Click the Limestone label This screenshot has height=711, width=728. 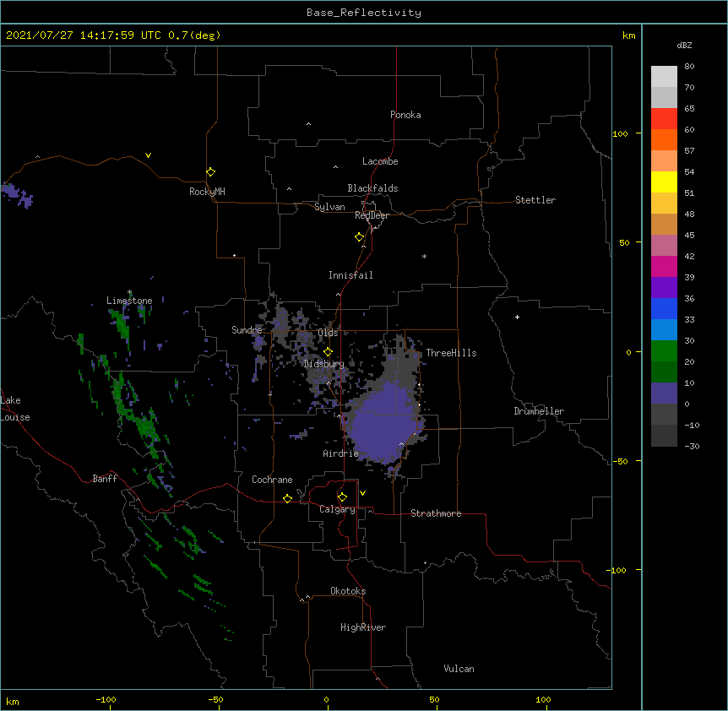tap(129, 301)
